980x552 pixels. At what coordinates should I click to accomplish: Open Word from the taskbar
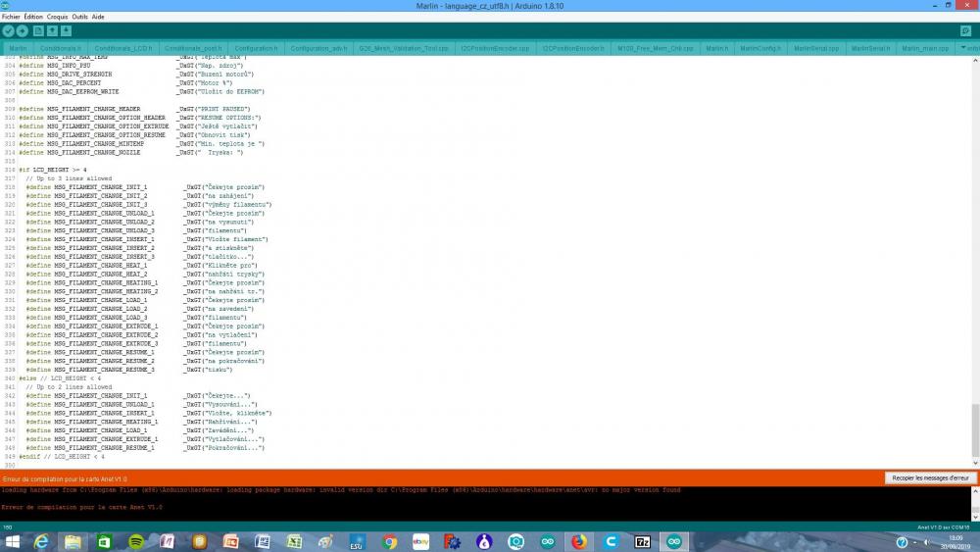263,542
